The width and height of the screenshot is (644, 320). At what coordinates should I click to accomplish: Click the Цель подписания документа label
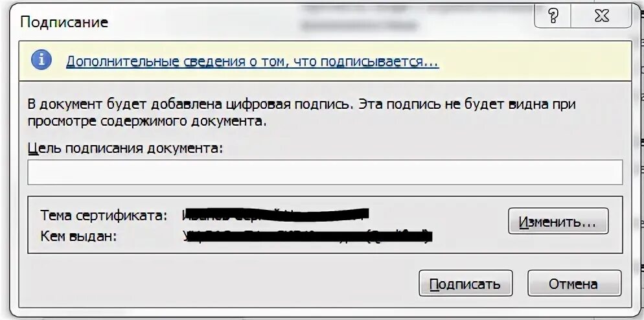coord(125,148)
